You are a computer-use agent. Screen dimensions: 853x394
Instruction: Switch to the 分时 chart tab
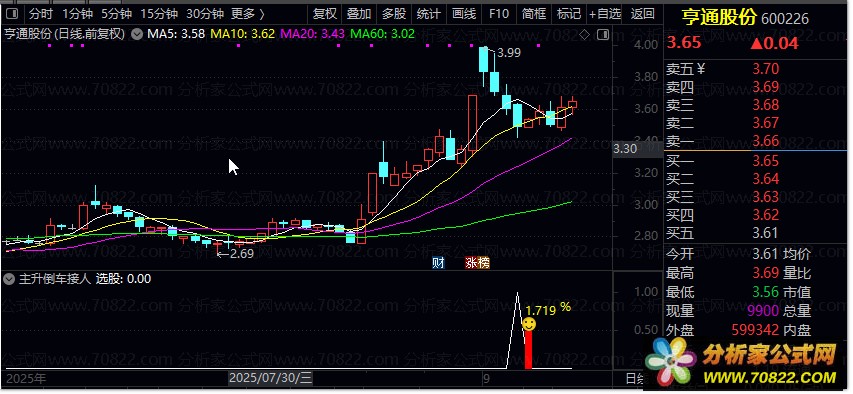[41, 14]
